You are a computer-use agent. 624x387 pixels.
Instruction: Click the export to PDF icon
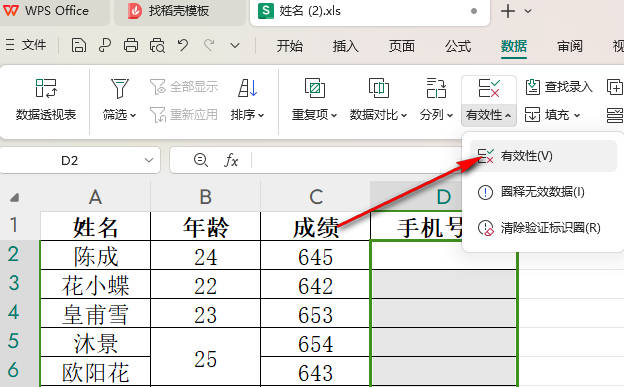(105, 46)
